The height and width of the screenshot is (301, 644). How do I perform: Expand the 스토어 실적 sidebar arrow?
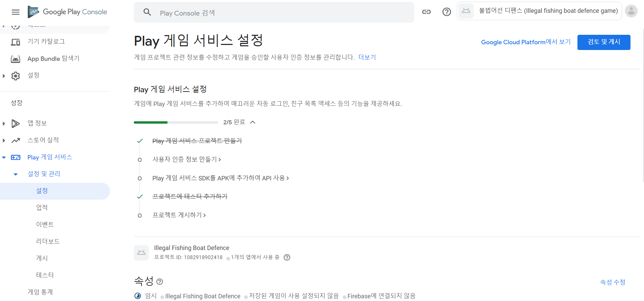[x=4, y=140]
